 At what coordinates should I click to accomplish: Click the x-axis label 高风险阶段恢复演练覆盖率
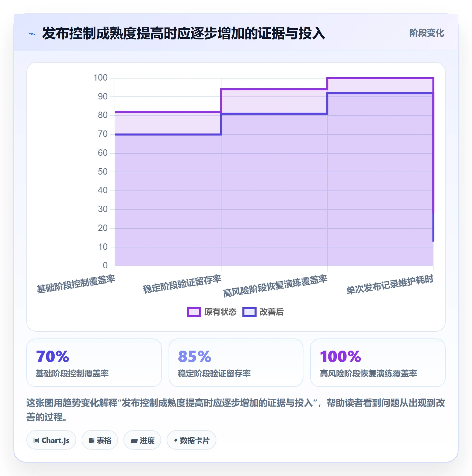275,286
